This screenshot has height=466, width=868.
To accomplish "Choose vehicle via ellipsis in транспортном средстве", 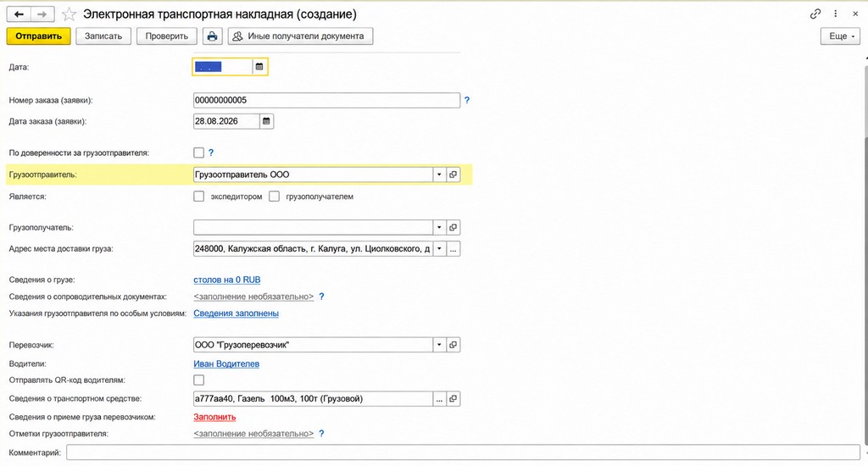I will [x=439, y=399].
